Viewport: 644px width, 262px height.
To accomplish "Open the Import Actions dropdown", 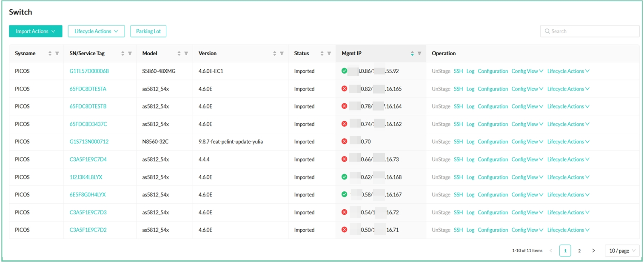I will 36,31.
